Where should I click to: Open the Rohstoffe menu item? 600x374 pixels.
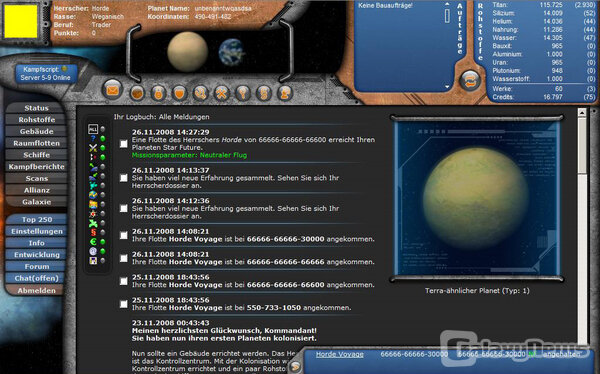coord(36,119)
